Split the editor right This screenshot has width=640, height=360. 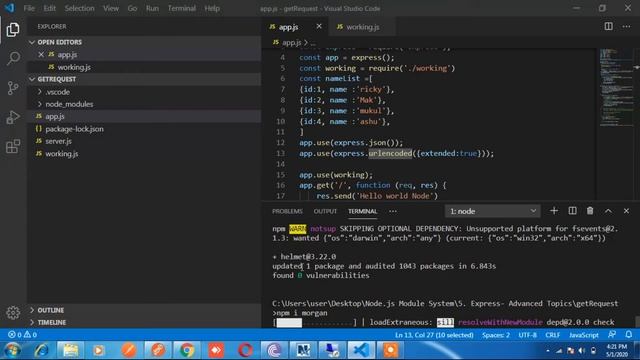[609, 27]
